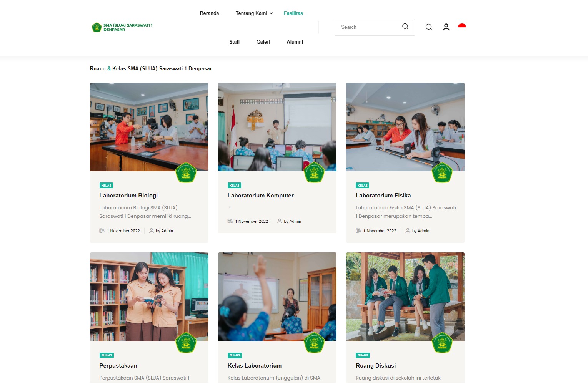Click the Indonesian flag language icon
588x383 pixels.
coord(462,26)
